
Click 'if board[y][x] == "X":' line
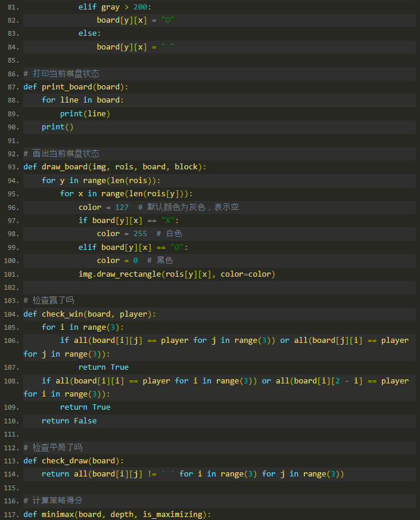129,221
